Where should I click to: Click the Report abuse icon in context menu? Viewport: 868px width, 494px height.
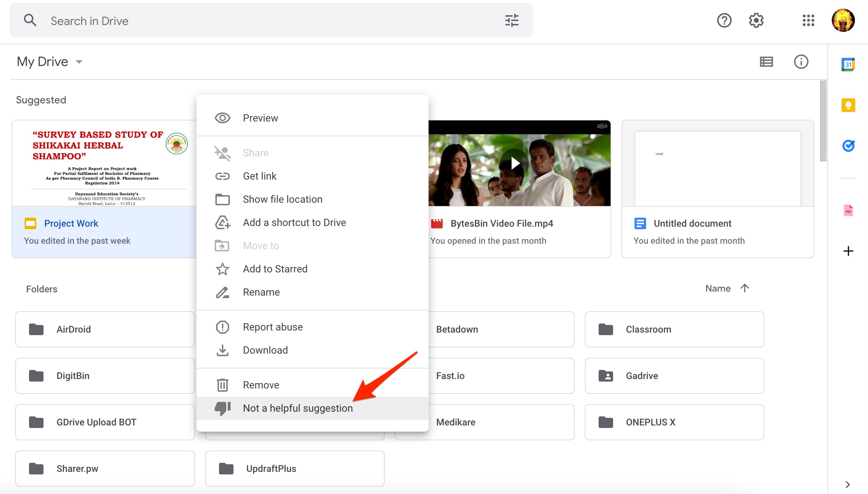pyautogui.click(x=223, y=326)
